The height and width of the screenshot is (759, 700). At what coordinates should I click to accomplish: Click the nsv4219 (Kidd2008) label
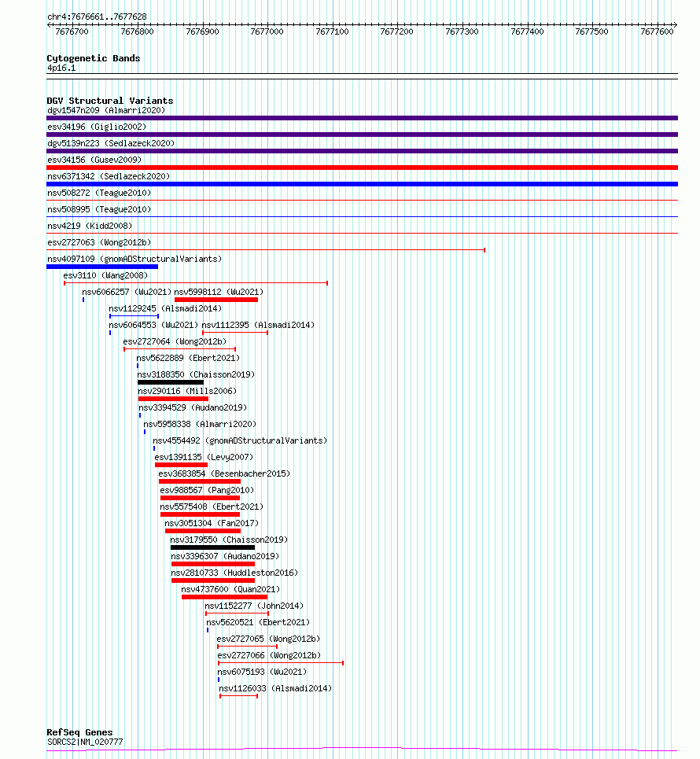90,226
